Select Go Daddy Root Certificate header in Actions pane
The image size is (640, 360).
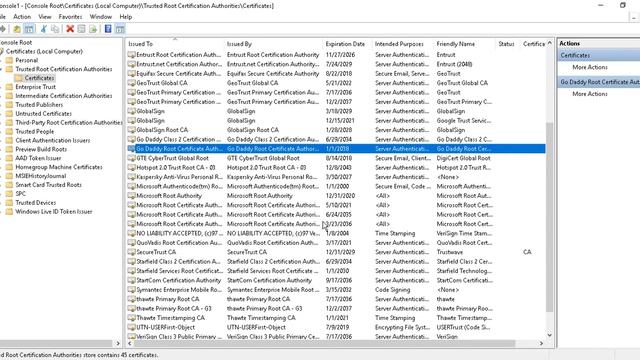click(x=598, y=82)
